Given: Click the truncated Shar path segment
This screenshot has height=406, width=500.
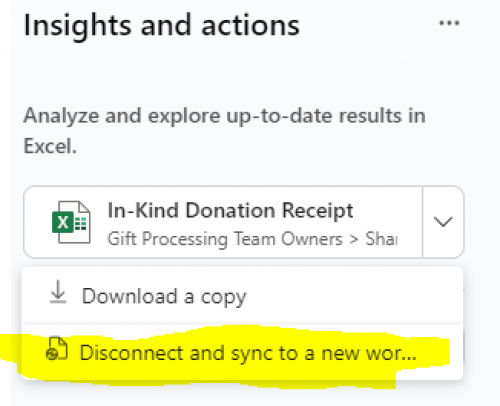Looking at the screenshot, I should (381, 239).
